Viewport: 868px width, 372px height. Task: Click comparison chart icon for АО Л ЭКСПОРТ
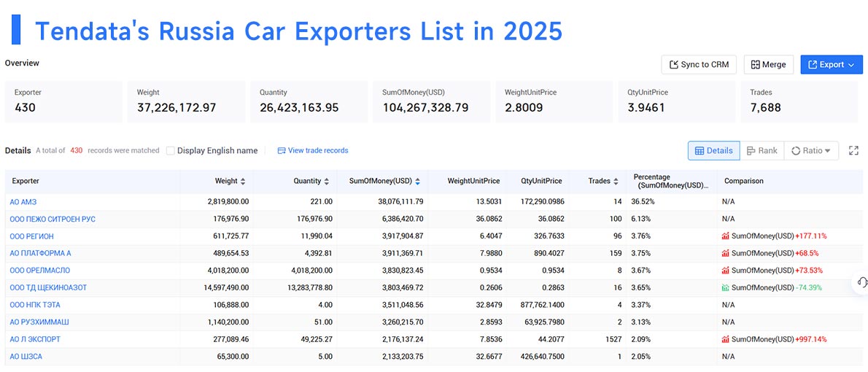click(725, 339)
